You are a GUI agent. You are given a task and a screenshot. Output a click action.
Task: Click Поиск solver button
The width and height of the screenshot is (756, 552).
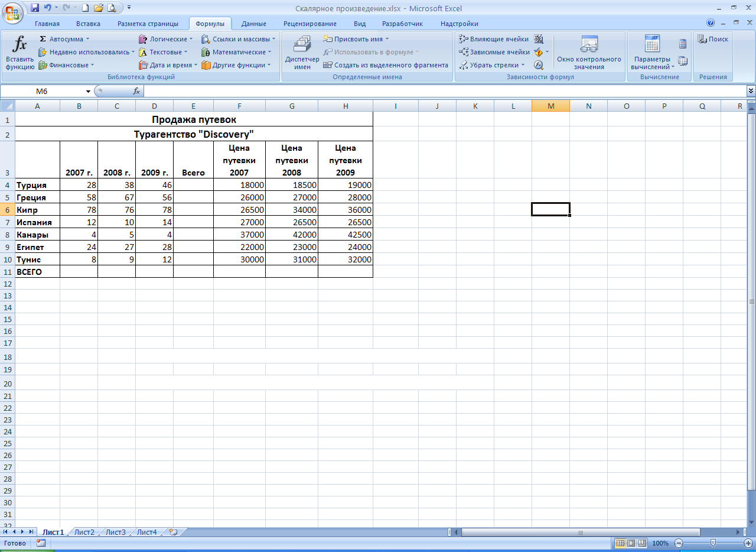click(713, 39)
